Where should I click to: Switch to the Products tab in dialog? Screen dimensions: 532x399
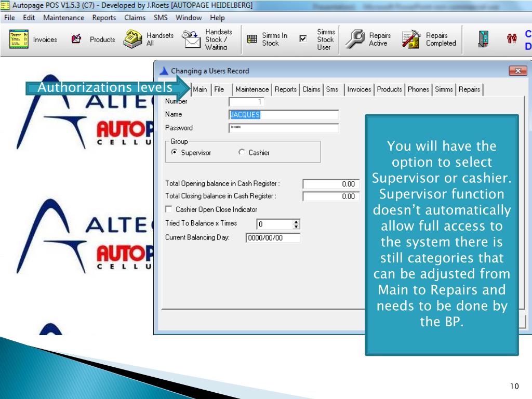(x=390, y=89)
